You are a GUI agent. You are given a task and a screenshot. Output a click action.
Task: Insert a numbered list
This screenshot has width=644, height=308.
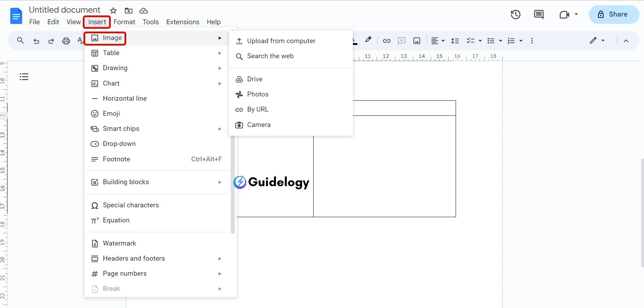click(x=511, y=41)
